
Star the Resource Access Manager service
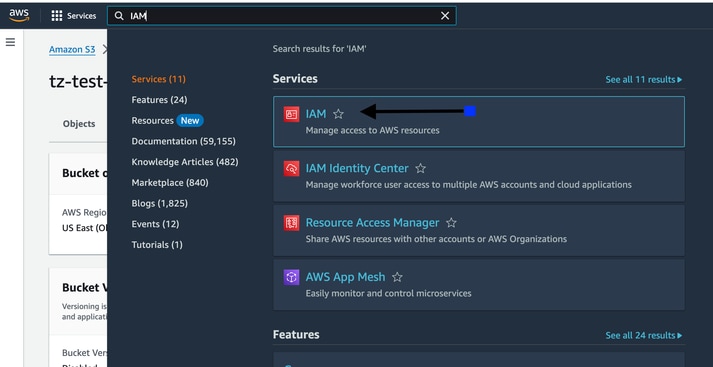[x=451, y=223]
